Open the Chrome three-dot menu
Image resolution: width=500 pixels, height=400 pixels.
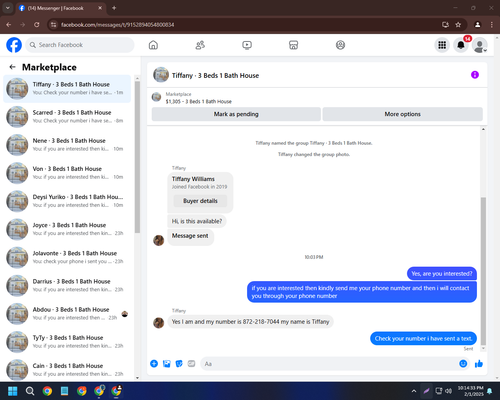pyautogui.click(x=492, y=25)
